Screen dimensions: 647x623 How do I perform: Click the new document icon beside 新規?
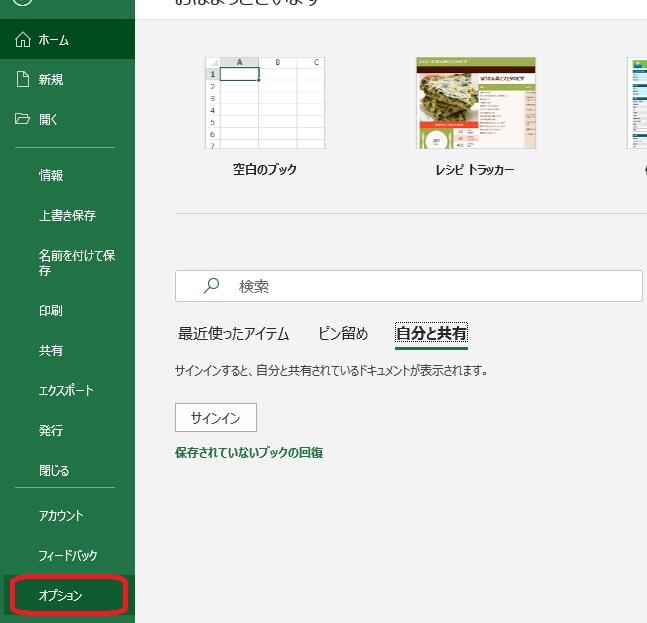(23, 80)
